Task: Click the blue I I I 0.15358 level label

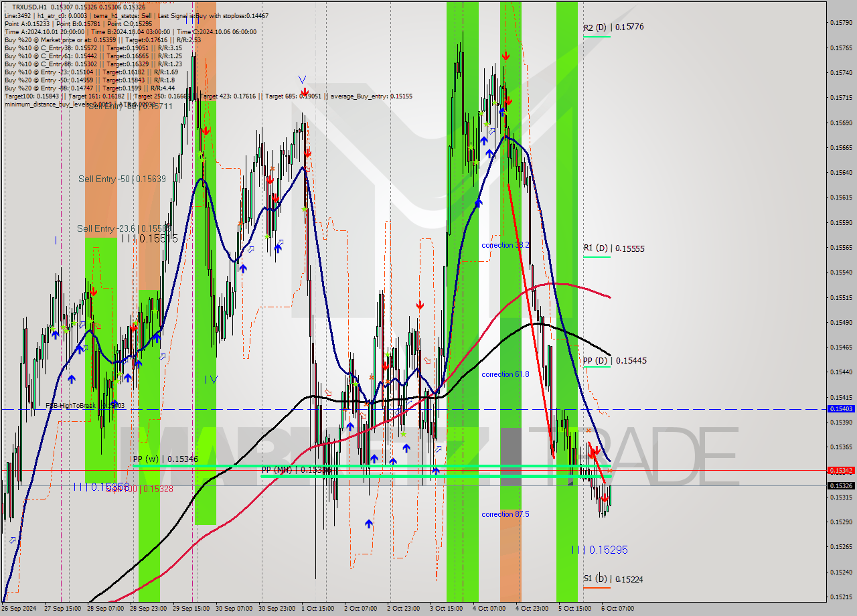Action: (101, 487)
